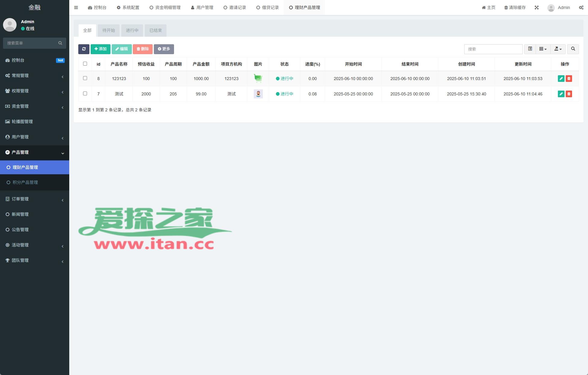Open the 借贷记录 top tab
The height and width of the screenshot is (375, 588).
268,8
